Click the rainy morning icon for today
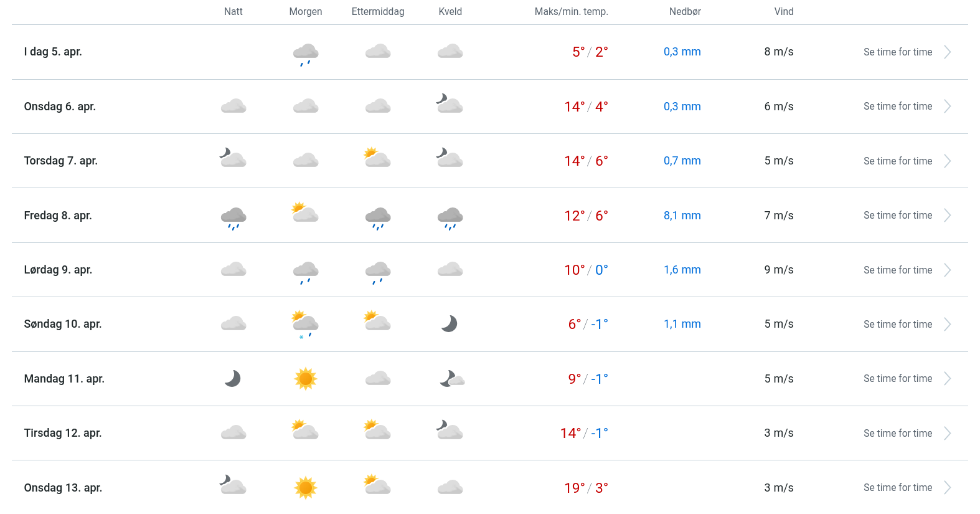The image size is (980, 514). click(306, 54)
